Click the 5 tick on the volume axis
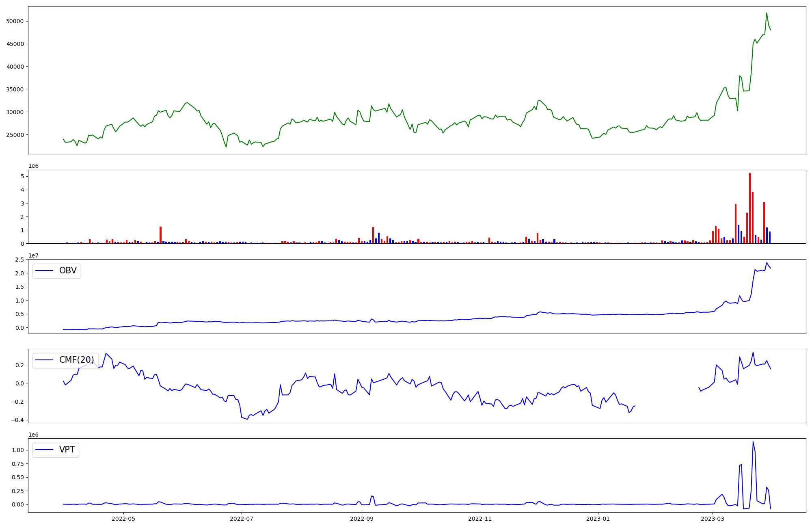 pyautogui.click(x=23, y=177)
